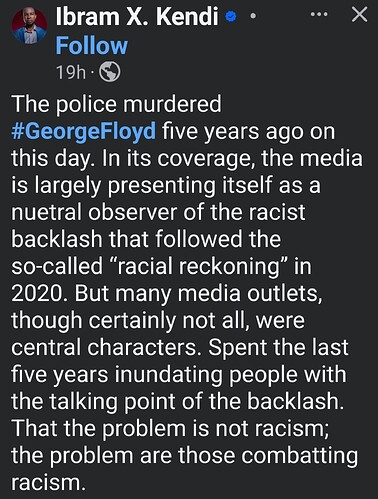Click the author name Ibram X. Kendi

pyautogui.click(x=137, y=16)
